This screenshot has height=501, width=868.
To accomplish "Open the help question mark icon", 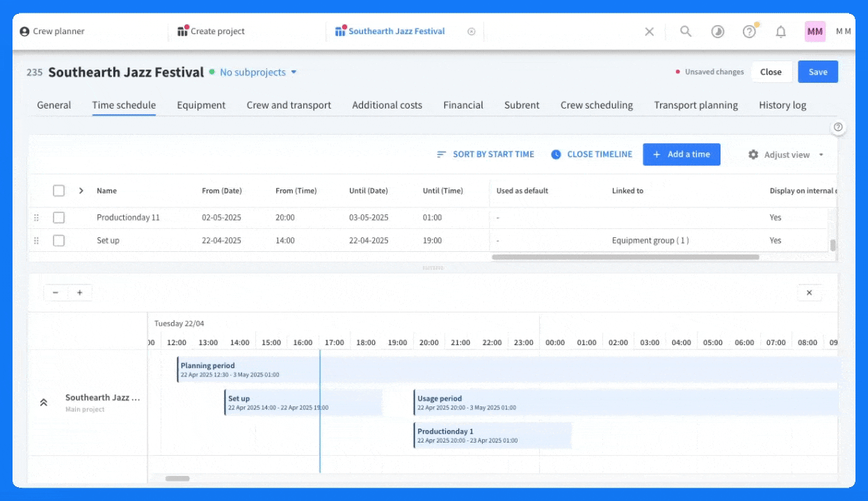I will (749, 31).
